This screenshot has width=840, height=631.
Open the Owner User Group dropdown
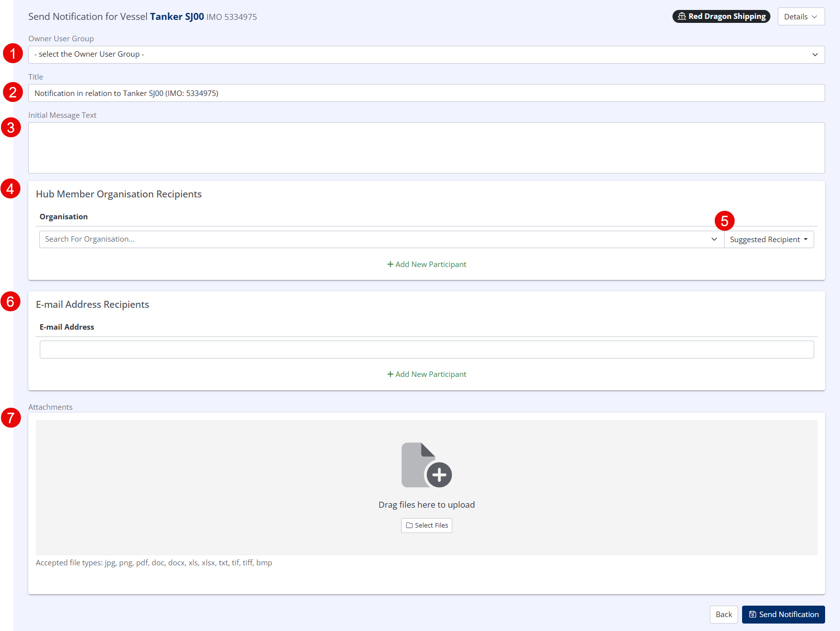pyautogui.click(x=426, y=55)
